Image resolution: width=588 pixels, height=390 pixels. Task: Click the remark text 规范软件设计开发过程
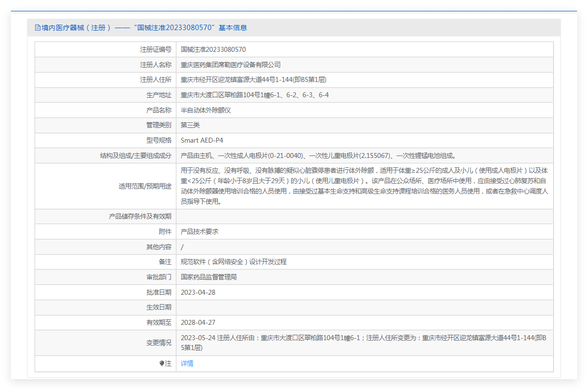233,262
